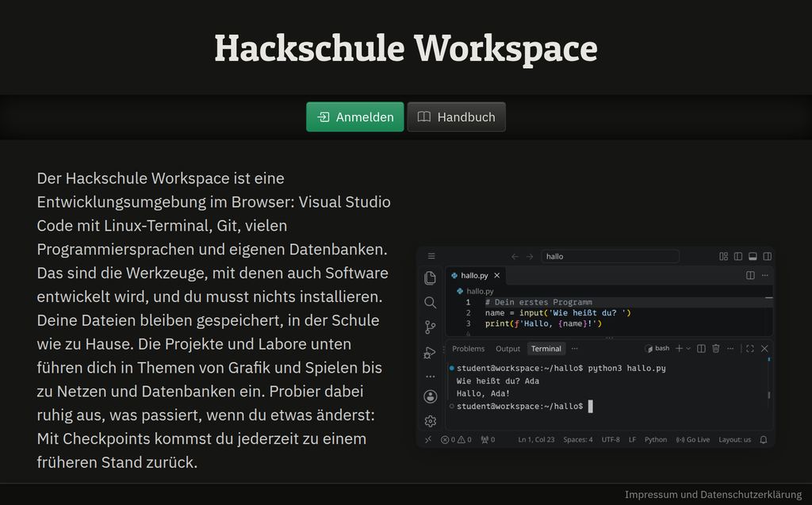Kill terminal with the trash icon
The image size is (812, 505).
[x=716, y=349]
